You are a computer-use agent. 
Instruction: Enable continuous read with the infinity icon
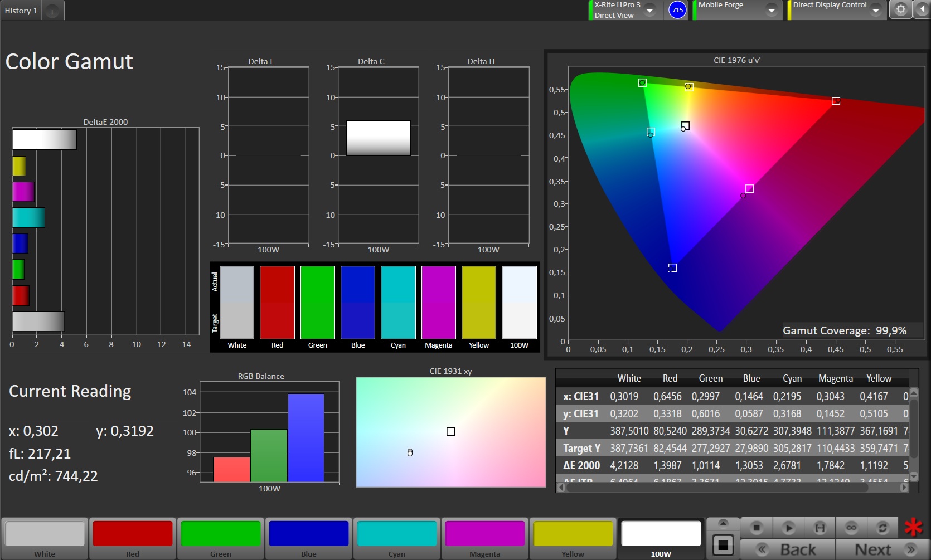pos(851,527)
